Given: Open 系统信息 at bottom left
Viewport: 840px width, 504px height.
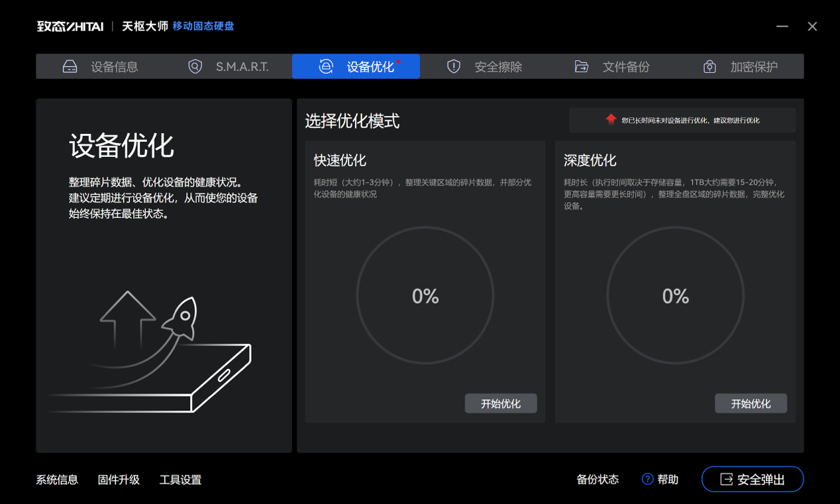Looking at the screenshot, I should [x=56, y=479].
